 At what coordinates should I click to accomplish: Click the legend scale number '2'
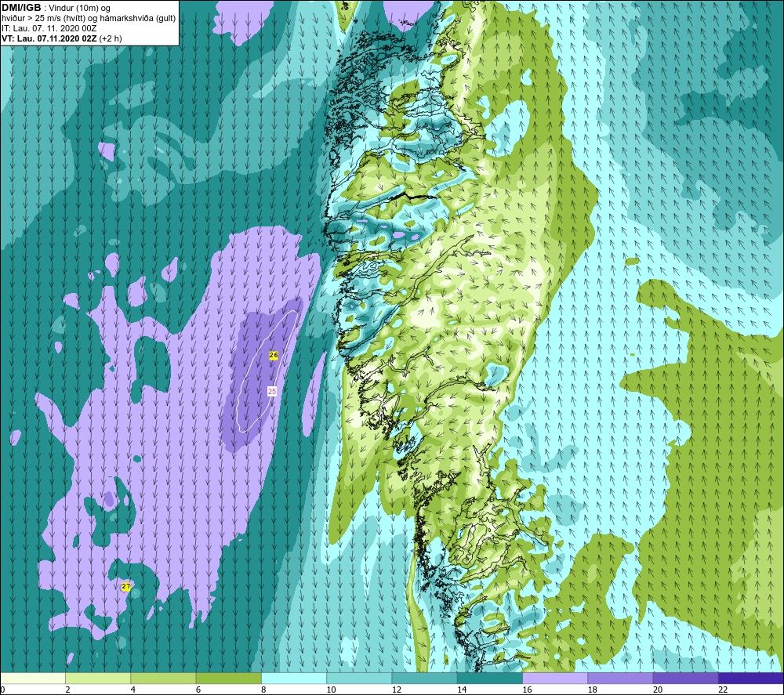click(67, 690)
